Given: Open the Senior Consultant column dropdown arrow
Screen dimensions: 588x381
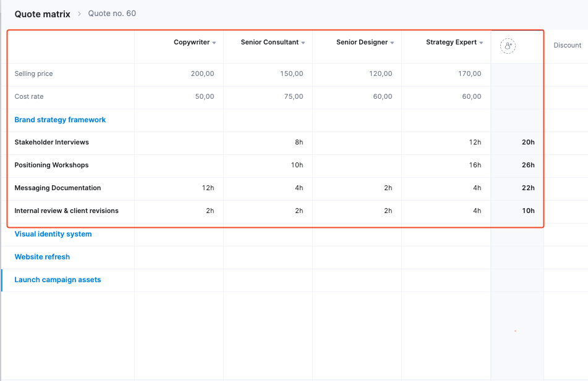Looking at the screenshot, I should pyautogui.click(x=303, y=43).
